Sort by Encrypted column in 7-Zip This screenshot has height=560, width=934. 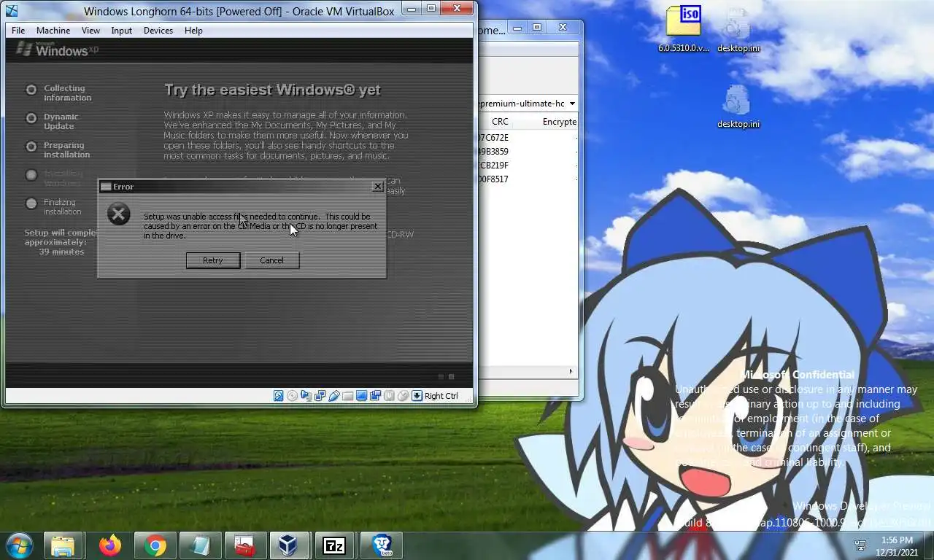point(559,122)
